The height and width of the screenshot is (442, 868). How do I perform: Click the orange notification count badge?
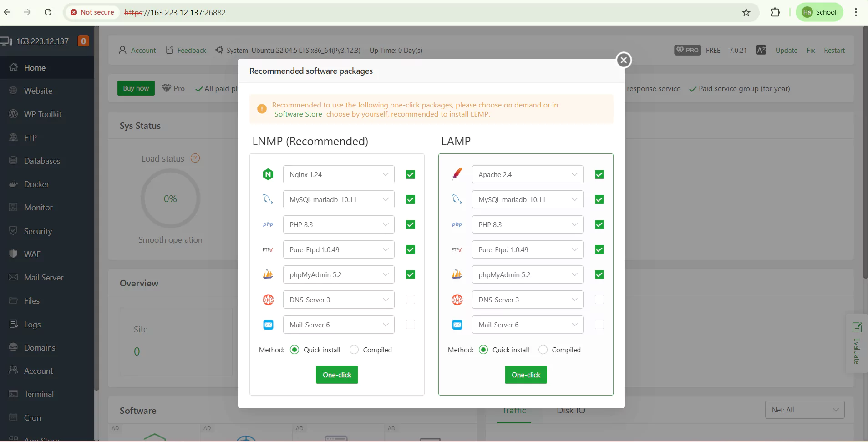click(x=83, y=41)
